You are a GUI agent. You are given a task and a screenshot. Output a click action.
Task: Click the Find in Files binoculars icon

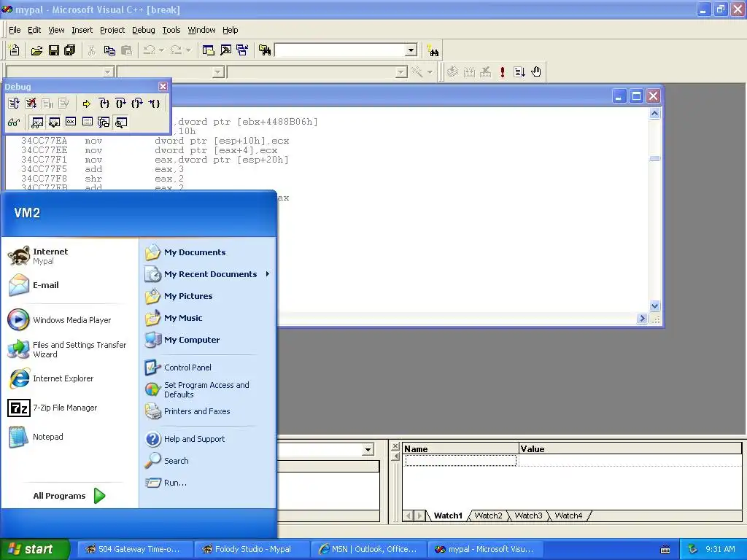coord(265,50)
